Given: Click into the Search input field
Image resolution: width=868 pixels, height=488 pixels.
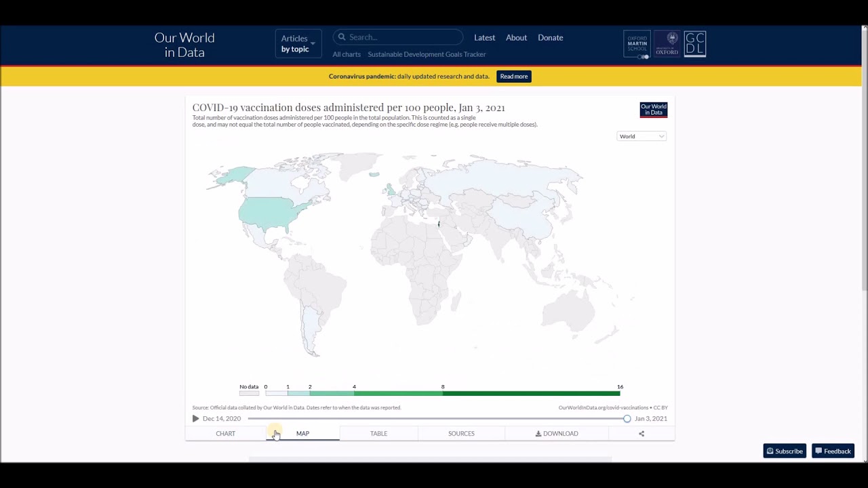Looking at the screenshot, I should pos(403,37).
